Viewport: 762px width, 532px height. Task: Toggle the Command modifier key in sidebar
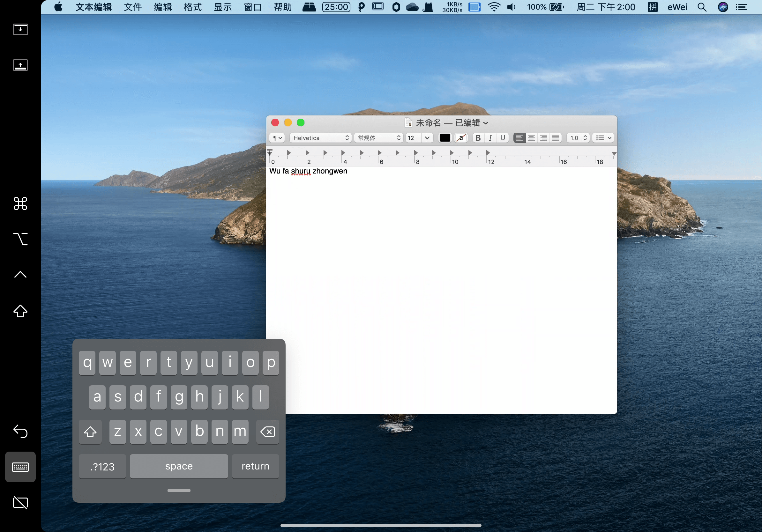[20, 203]
